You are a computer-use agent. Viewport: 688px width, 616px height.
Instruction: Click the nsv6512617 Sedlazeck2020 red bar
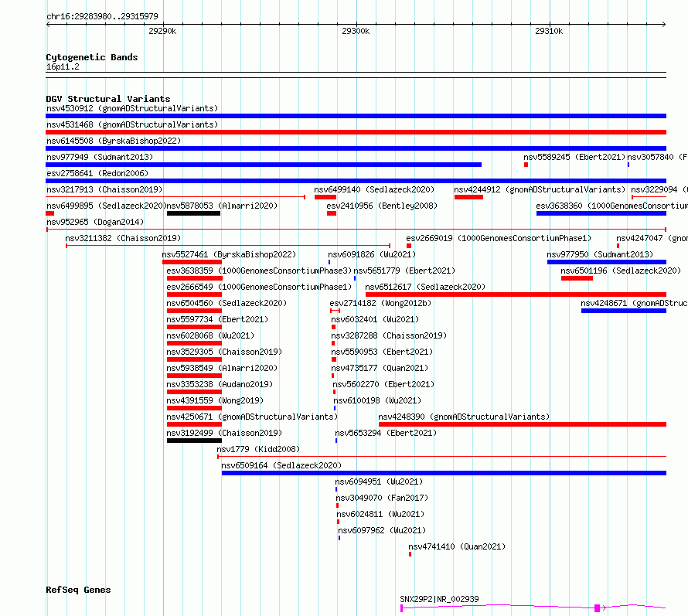pos(516,294)
